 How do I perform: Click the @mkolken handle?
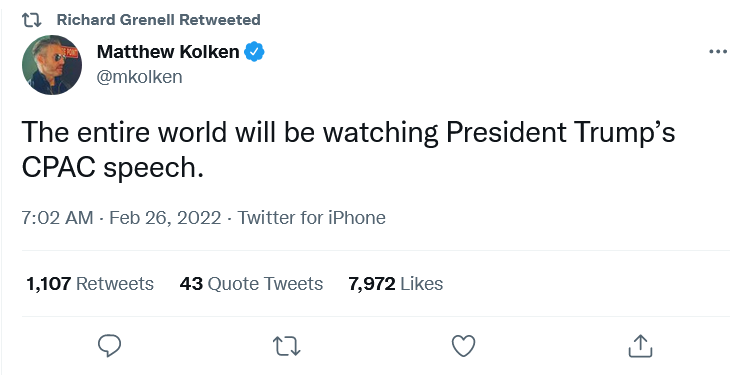pos(139,77)
